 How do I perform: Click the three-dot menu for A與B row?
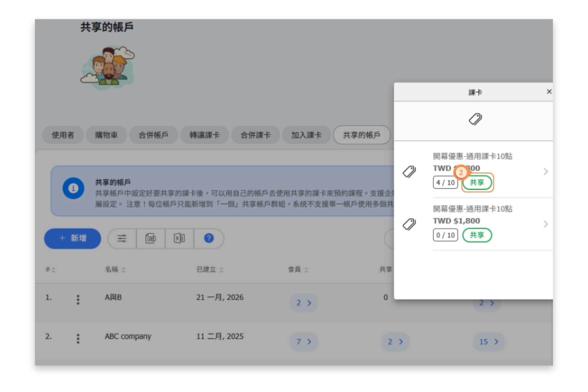click(78, 300)
